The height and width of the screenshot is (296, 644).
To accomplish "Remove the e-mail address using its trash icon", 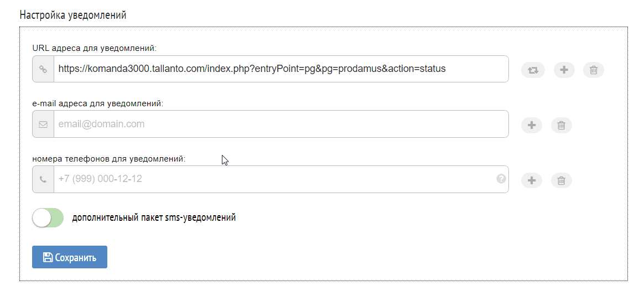I will click(561, 125).
